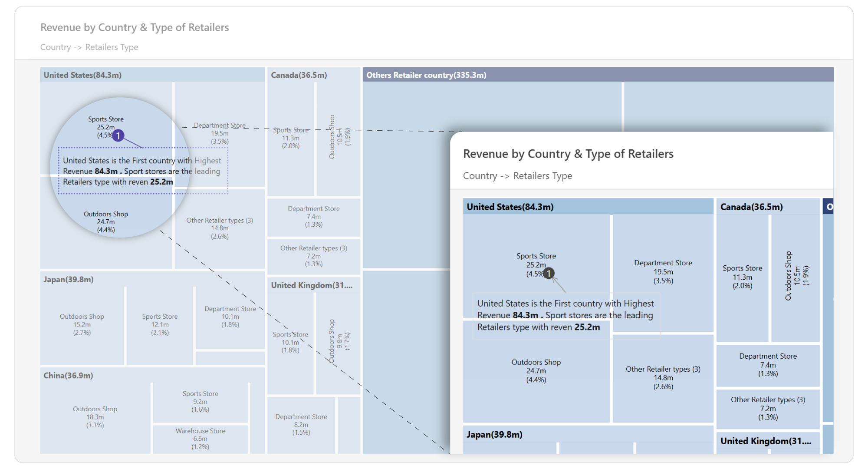This screenshot has height=469, width=868.
Task: Click the China Warehouse Store 6.6m tile
Action: (200, 439)
